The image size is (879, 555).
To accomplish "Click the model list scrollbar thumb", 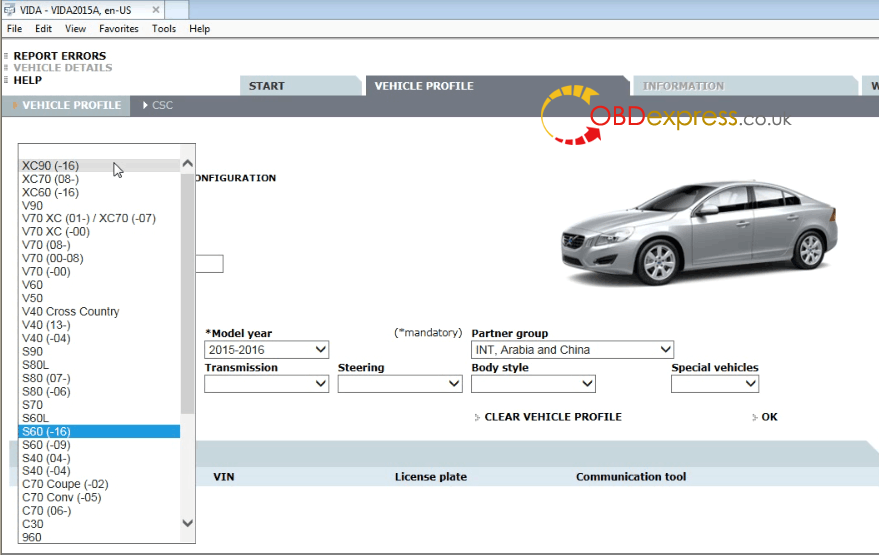I will (188, 293).
